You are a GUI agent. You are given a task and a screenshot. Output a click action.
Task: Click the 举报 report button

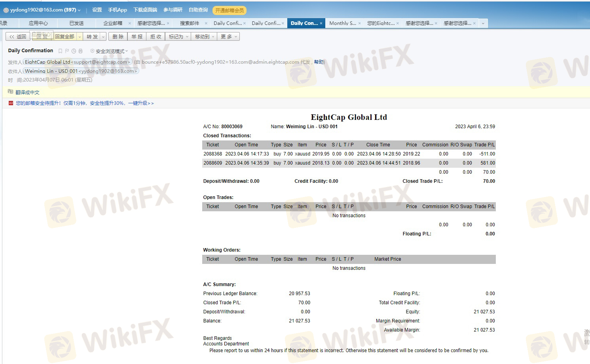pos(137,37)
